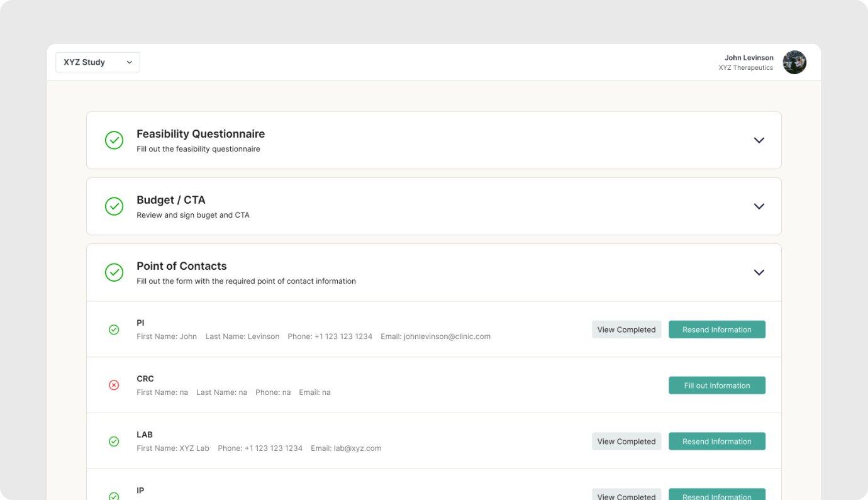This screenshot has height=500, width=868.
Task: Click the LAB row completed check icon
Action: 114,442
